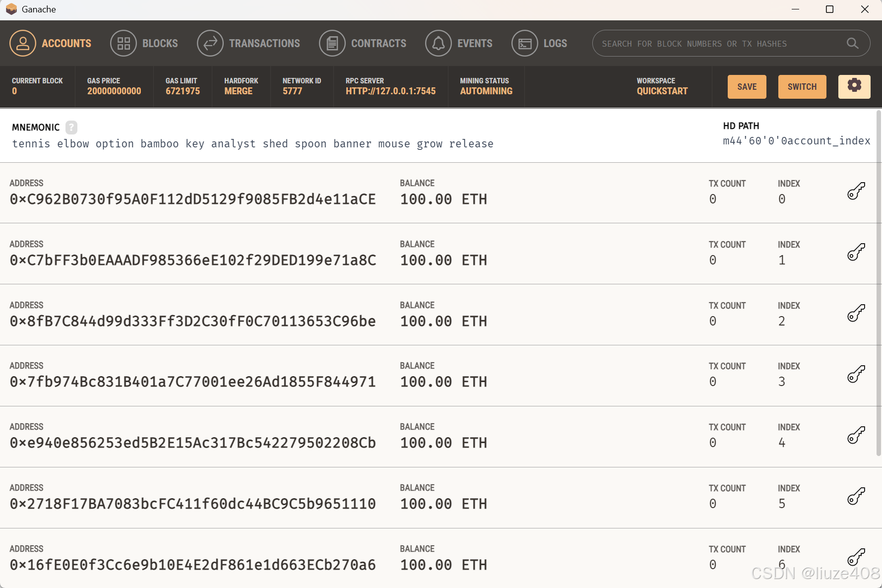This screenshot has height=588, width=882.
Task: View the Logs tab
Action: click(539, 44)
